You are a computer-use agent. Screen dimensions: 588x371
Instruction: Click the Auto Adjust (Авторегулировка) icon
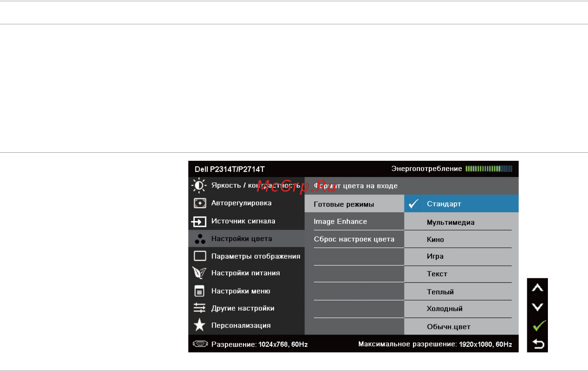200,203
